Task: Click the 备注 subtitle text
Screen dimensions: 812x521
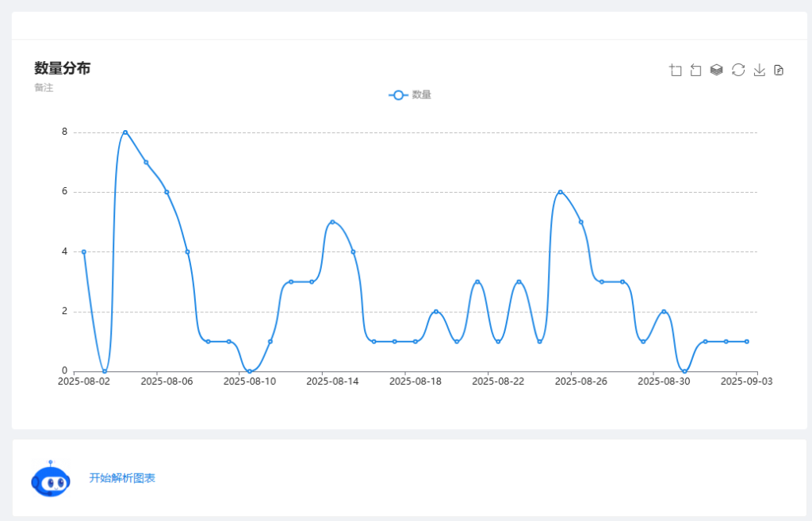Action: (44, 88)
